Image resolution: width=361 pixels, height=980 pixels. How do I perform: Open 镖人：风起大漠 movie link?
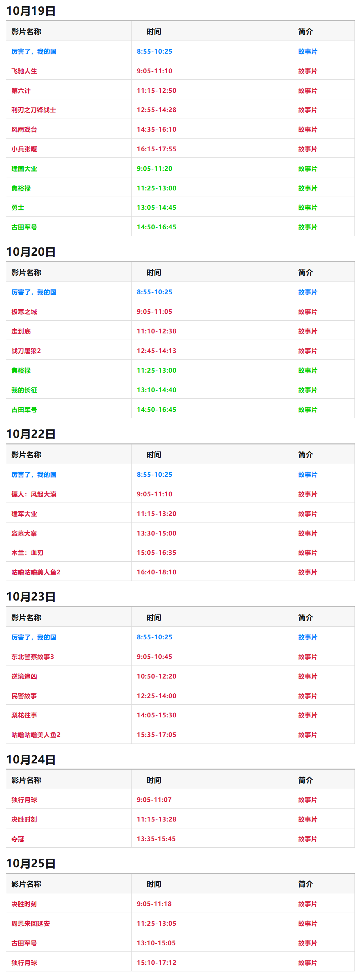(34, 494)
